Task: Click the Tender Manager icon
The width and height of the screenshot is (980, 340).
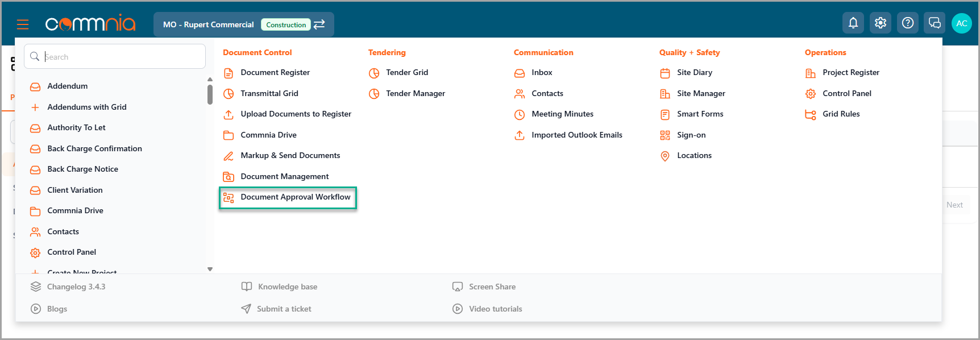Action: pos(374,94)
